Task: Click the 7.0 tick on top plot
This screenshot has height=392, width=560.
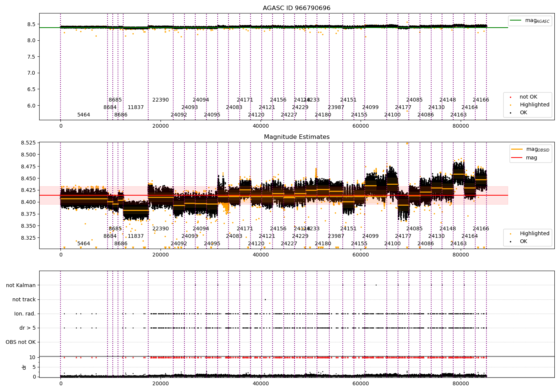Action: [x=31, y=73]
